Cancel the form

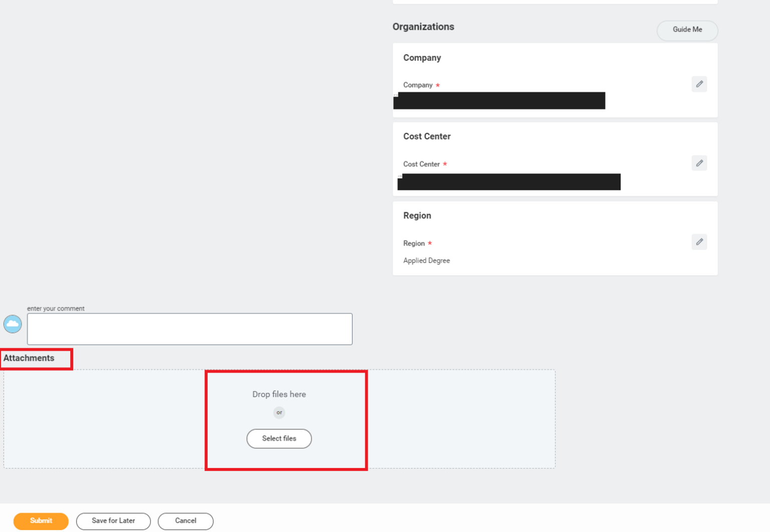pos(185,521)
